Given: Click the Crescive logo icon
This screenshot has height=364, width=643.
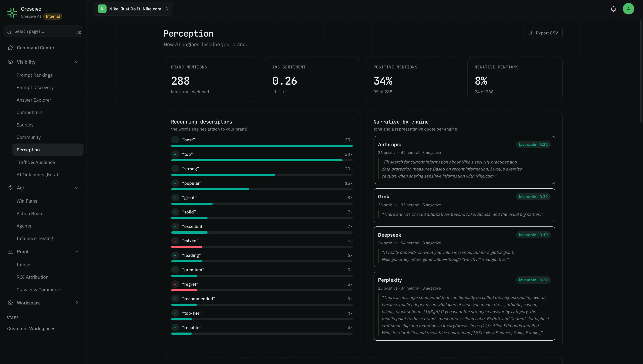Looking at the screenshot, I should click(x=12, y=13).
